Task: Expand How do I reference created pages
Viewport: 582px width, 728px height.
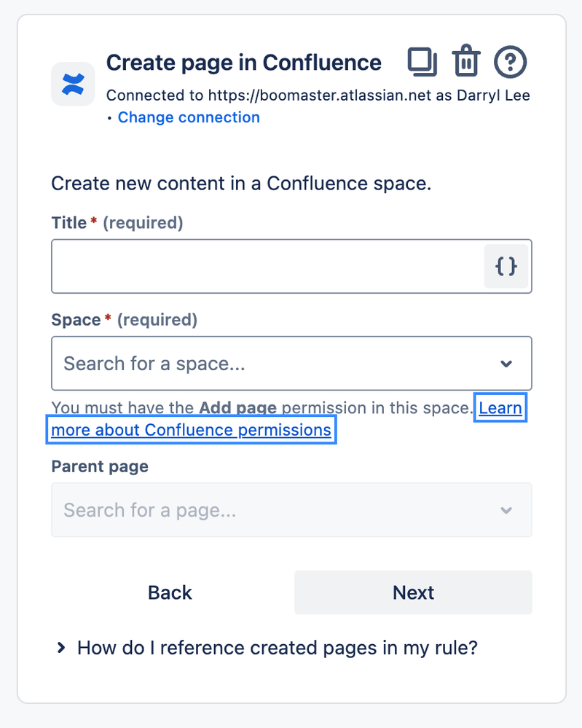Action: [x=267, y=648]
